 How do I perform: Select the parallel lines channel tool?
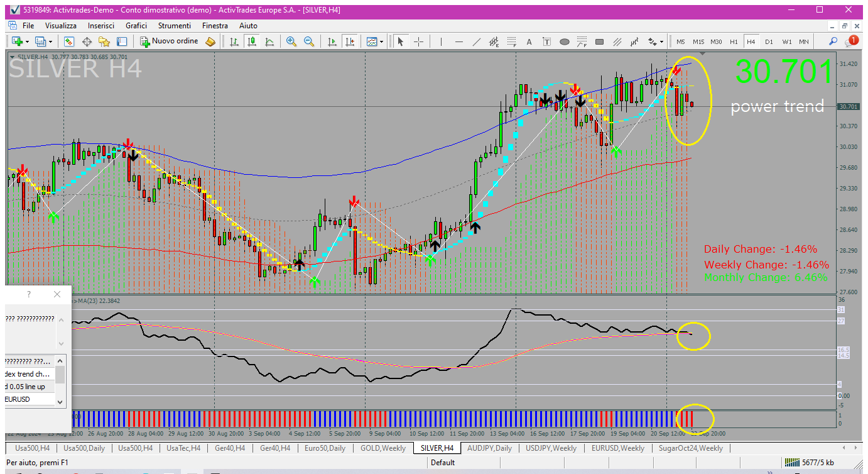(x=617, y=41)
